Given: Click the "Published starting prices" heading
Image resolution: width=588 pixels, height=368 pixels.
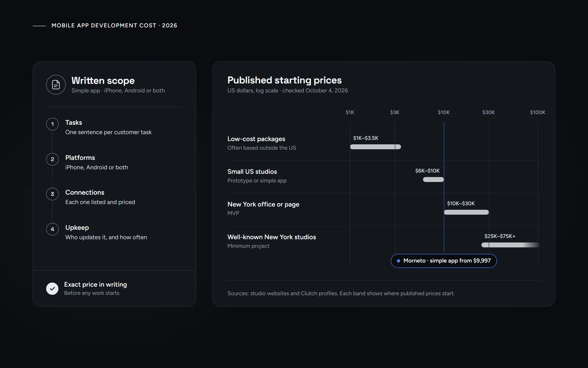Looking at the screenshot, I should 284,80.
